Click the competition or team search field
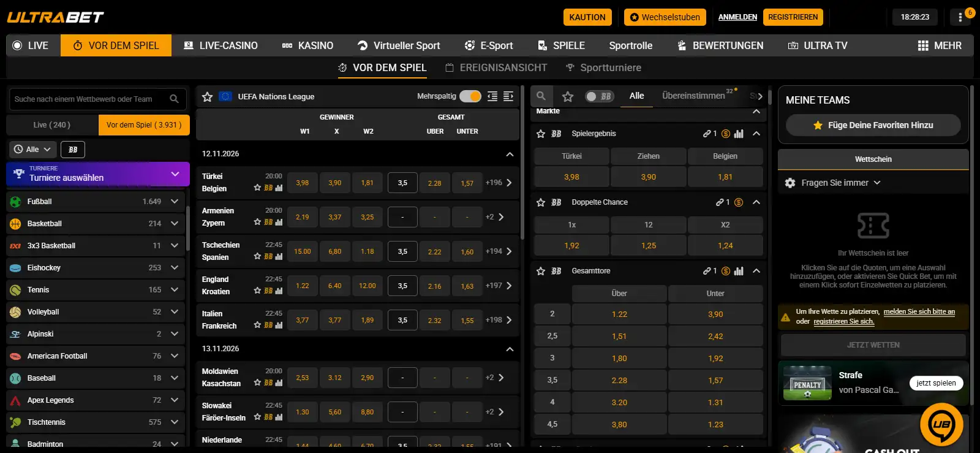This screenshot has height=453, width=980. (98, 99)
